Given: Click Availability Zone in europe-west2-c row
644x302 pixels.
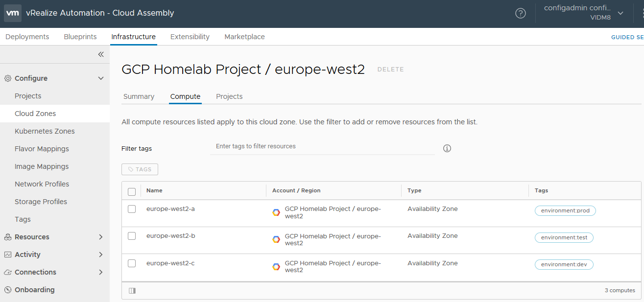Looking at the screenshot, I should pyautogui.click(x=432, y=263).
